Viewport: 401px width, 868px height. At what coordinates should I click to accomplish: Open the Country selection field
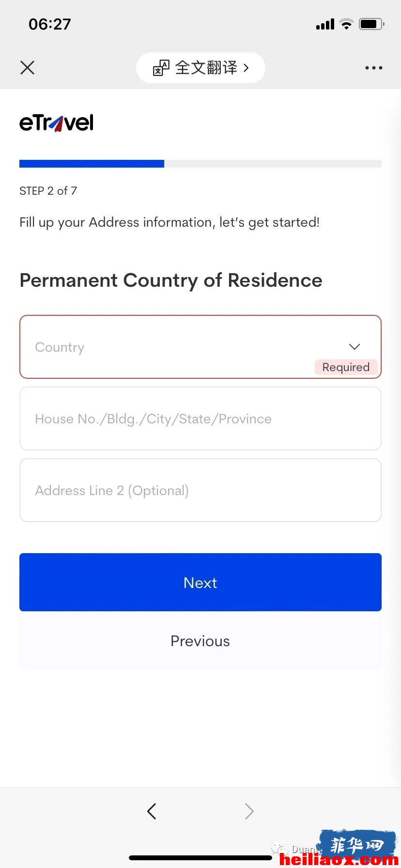200,347
